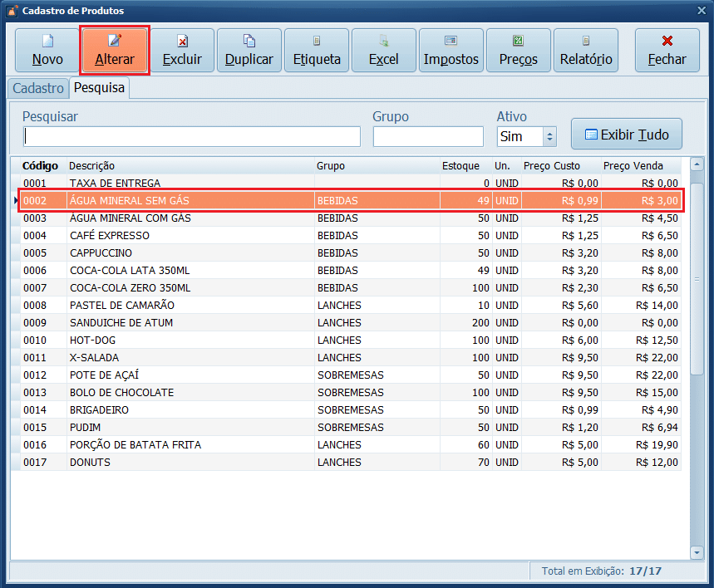The height and width of the screenshot is (588, 714).
Task: Click the Grupo filter field
Action: click(x=428, y=136)
